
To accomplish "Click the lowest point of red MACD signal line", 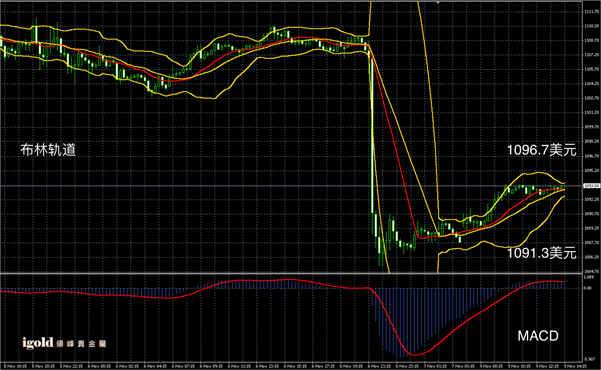I will [x=415, y=354].
